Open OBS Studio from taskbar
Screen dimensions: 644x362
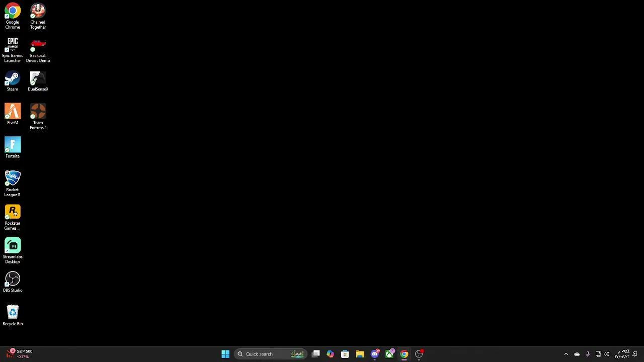click(x=419, y=354)
